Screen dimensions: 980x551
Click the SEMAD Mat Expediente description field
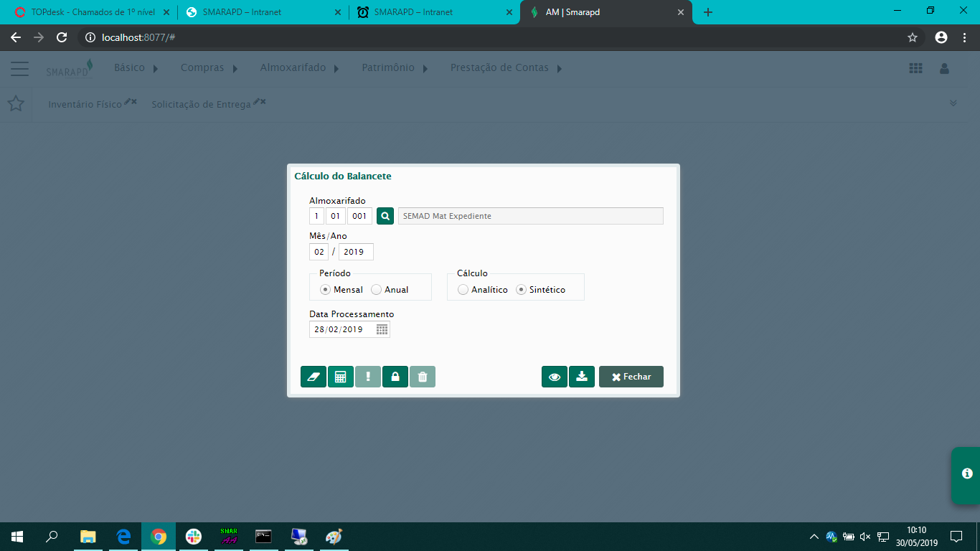(x=531, y=216)
